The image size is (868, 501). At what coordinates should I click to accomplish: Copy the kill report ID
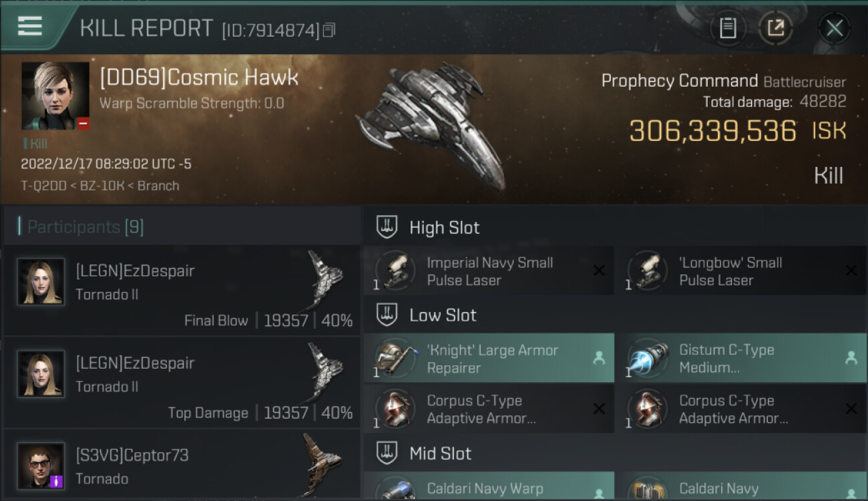click(x=329, y=30)
